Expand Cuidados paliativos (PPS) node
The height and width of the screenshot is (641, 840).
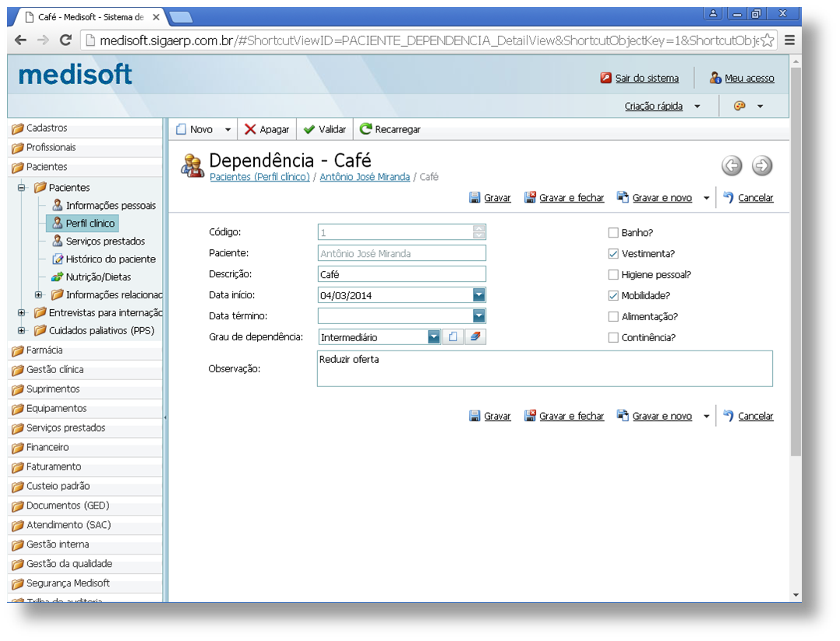tap(22, 330)
